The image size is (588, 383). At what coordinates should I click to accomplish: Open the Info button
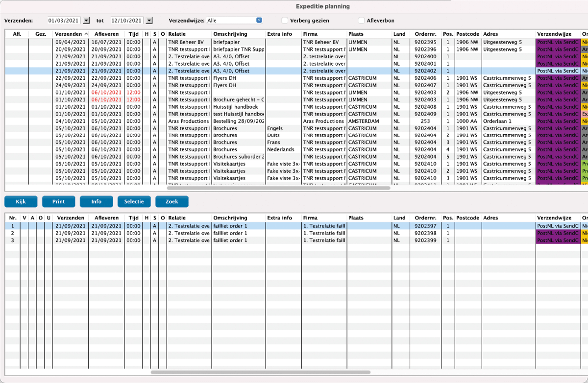click(x=96, y=202)
